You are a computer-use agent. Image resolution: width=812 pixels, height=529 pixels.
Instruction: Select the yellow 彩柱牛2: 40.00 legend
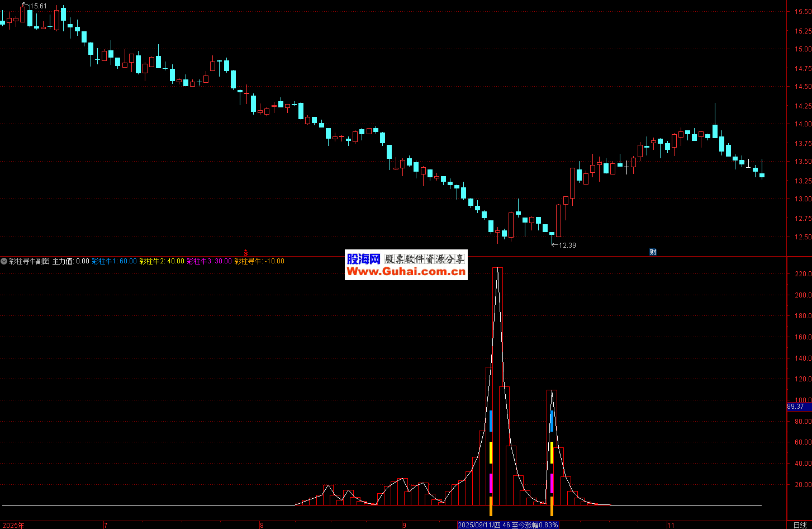click(162, 261)
